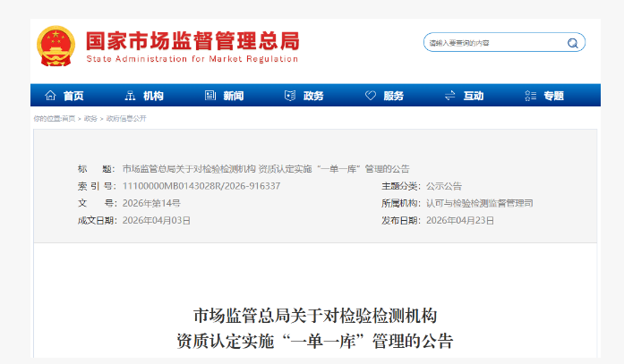Viewport: 624px width, 364px height.
Task: Click document number 2026年第14号
Action: [x=151, y=203]
